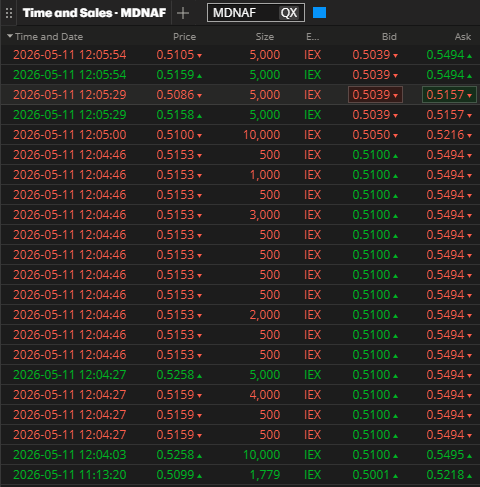Add a new tab with the plus icon
Image resolution: width=480 pixels, height=487 pixels.
click(x=183, y=13)
